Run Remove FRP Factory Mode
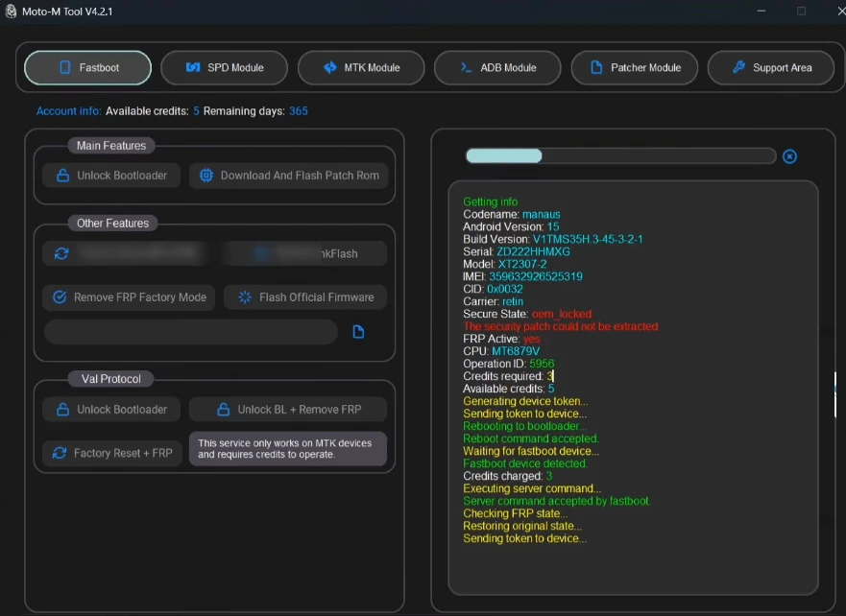Image resolution: width=846 pixels, height=616 pixels. (129, 297)
